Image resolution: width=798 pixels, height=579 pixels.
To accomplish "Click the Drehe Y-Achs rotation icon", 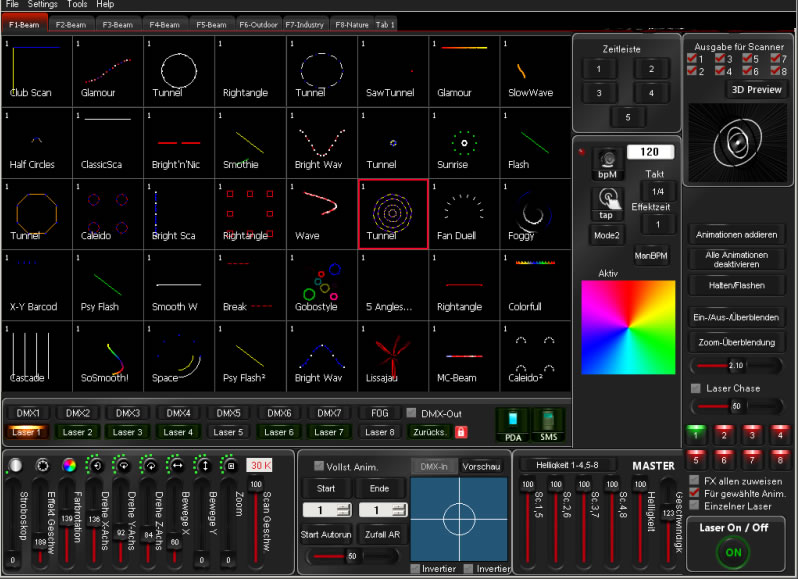I will point(123,465).
